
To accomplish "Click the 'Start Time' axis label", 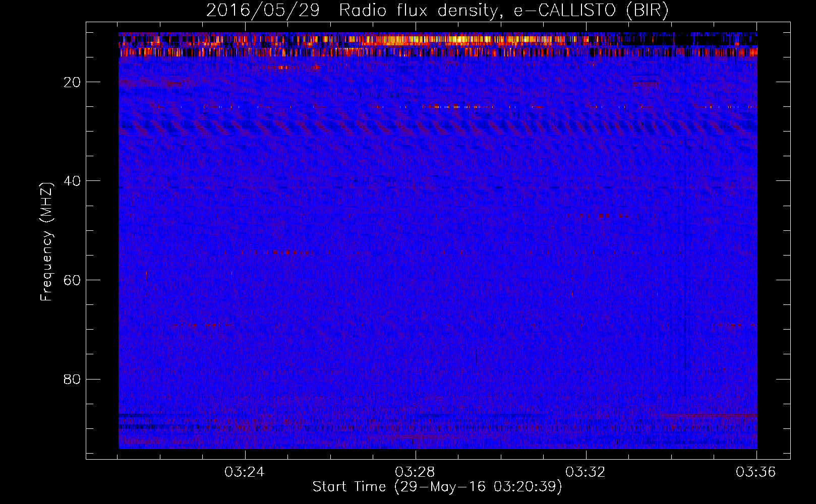I will 437,487.
